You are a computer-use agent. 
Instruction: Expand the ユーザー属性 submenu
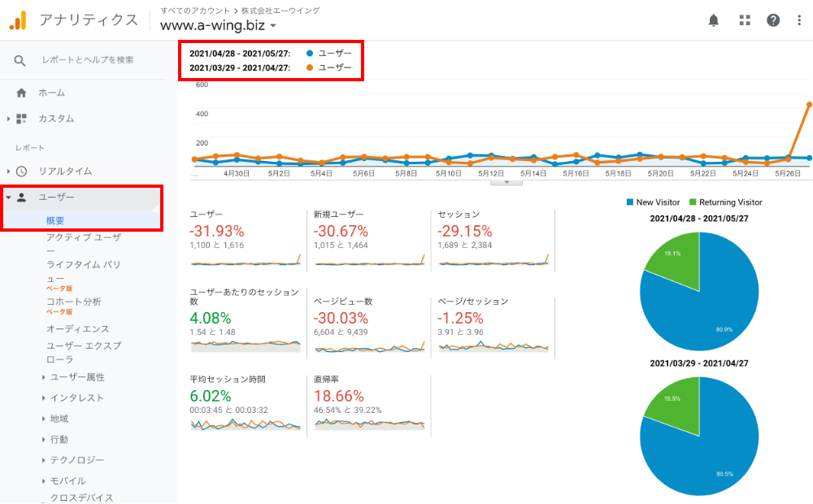pyautogui.click(x=43, y=377)
